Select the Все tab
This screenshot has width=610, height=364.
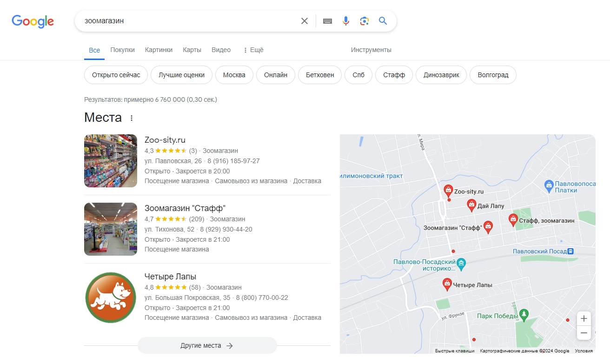94,50
